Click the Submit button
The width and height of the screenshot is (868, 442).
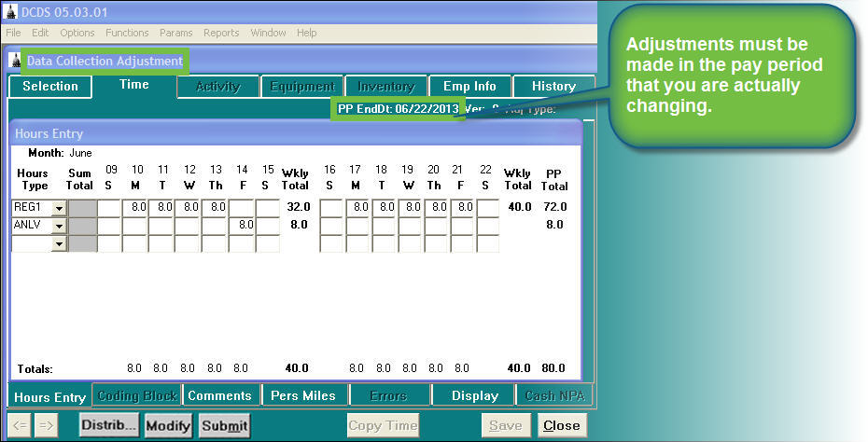(224, 425)
